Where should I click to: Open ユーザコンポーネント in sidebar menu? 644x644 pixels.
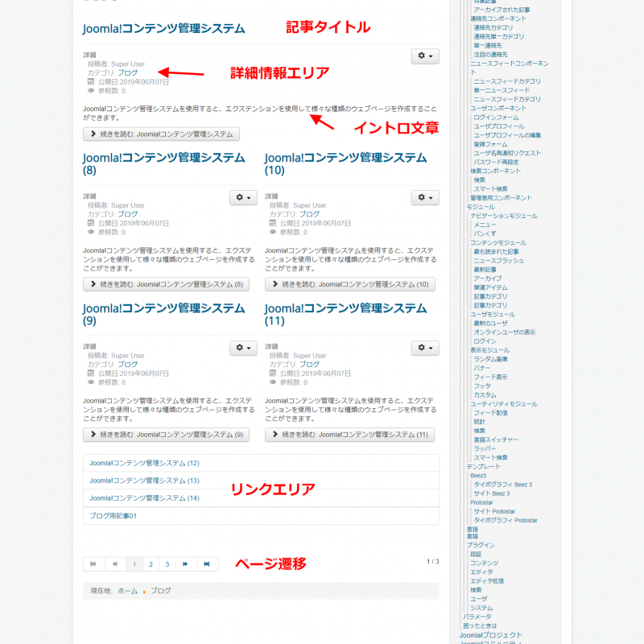(498, 109)
